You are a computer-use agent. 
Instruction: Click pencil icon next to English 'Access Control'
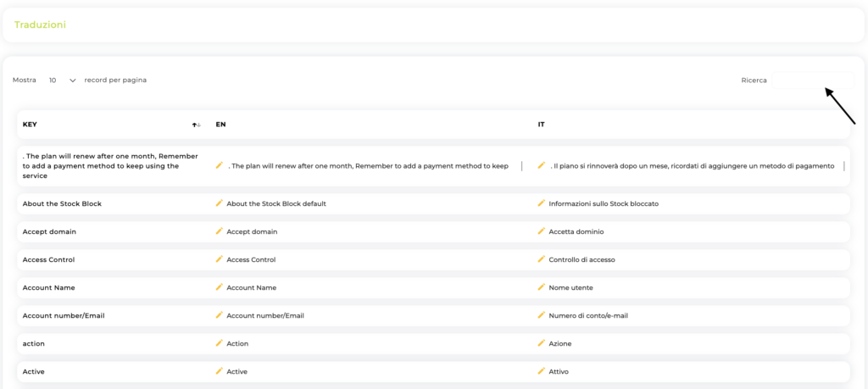(220, 259)
